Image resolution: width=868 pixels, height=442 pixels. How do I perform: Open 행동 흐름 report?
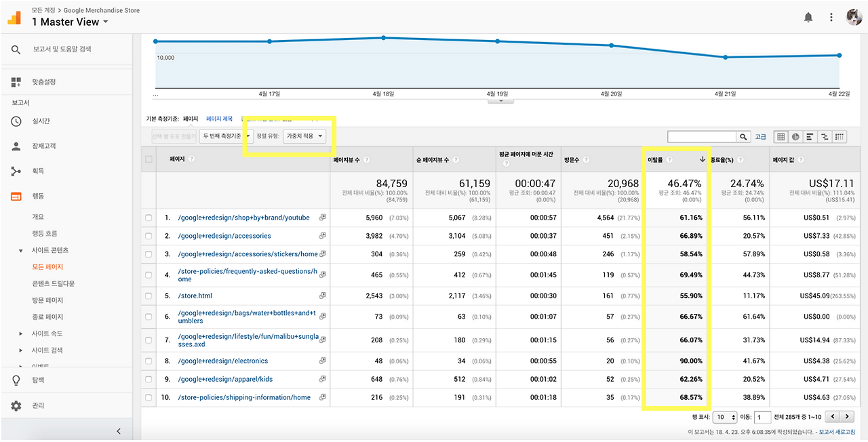45,234
